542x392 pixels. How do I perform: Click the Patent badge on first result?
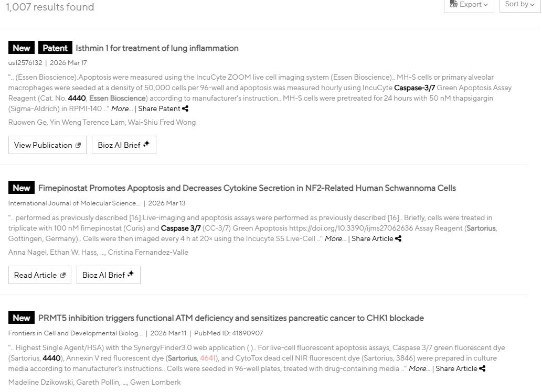[55, 48]
